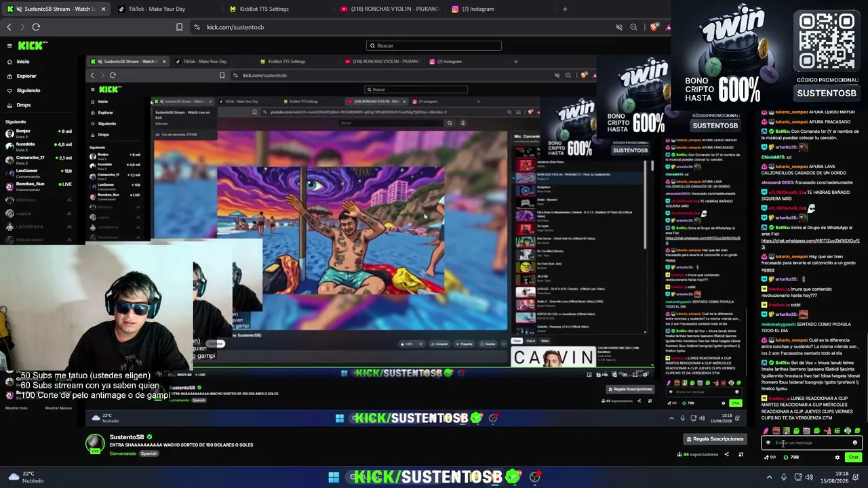Click the outermost Spanish language tag

[x=149, y=453]
